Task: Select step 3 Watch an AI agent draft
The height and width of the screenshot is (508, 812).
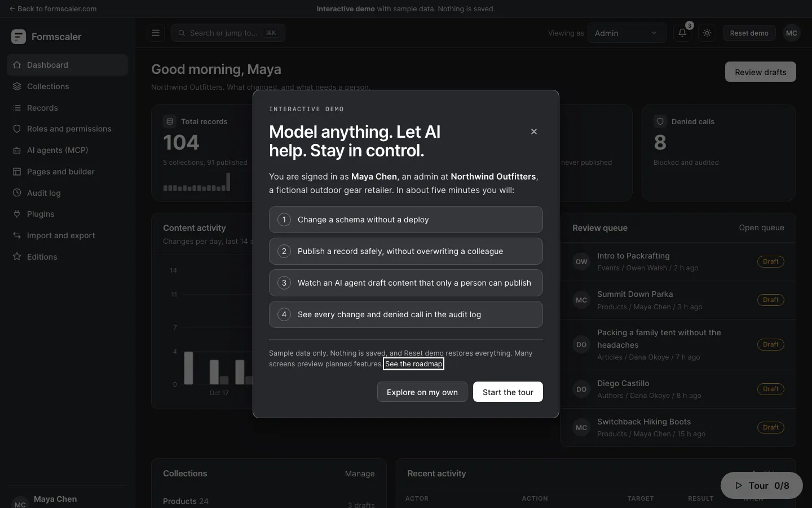Action: [x=406, y=283]
